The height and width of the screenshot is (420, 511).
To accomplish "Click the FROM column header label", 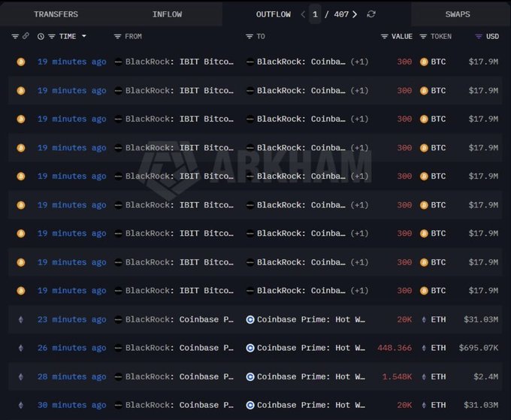I will (133, 37).
